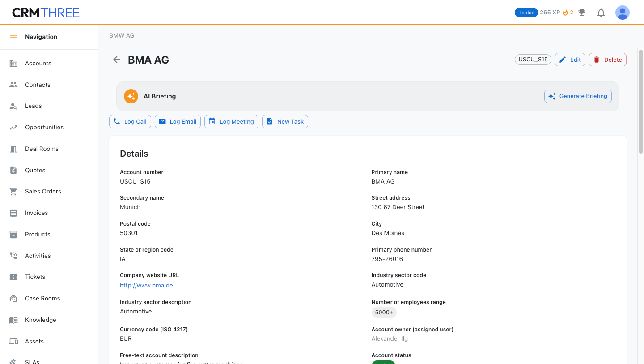The height and width of the screenshot is (364, 644).
Task: Click the streak flame icon
Action: 565,13
